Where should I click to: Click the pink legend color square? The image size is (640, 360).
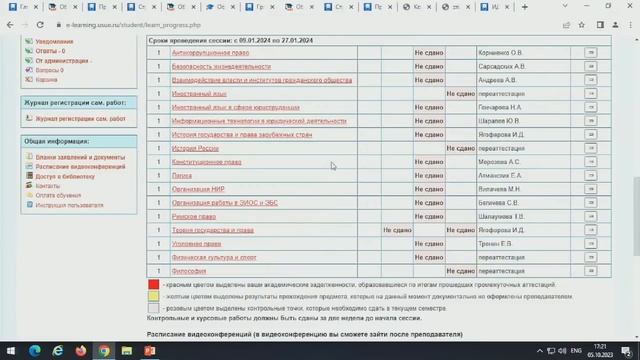click(153, 308)
